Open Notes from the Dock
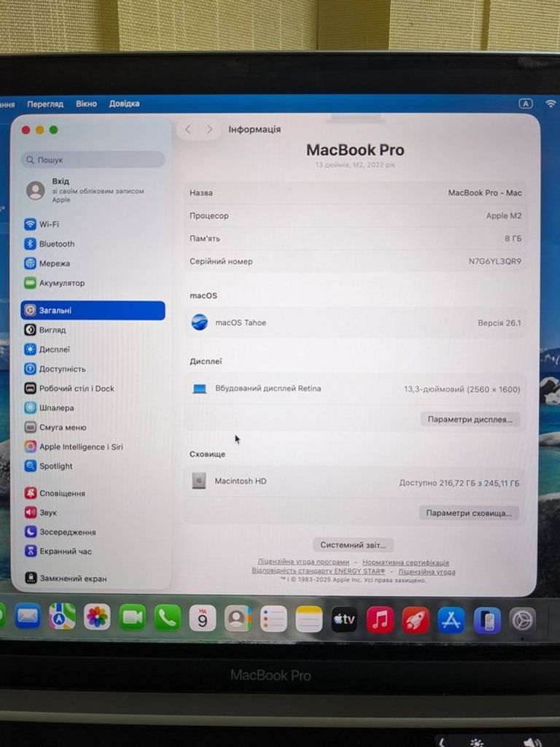560x747 pixels. pyautogui.click(x=308, y=619)
